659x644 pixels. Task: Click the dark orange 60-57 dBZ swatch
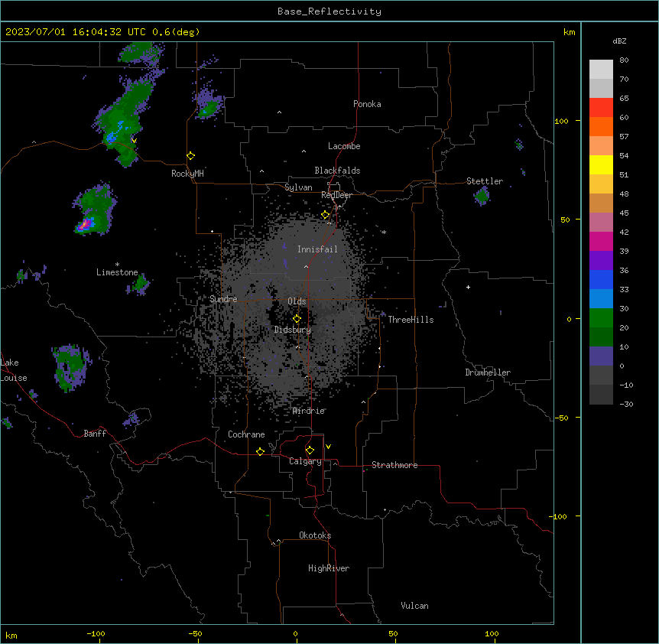[601, 126]
